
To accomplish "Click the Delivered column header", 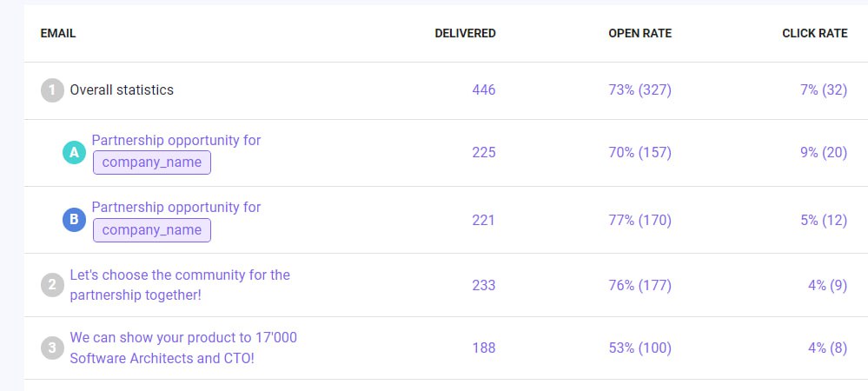I will click(465, 34).
